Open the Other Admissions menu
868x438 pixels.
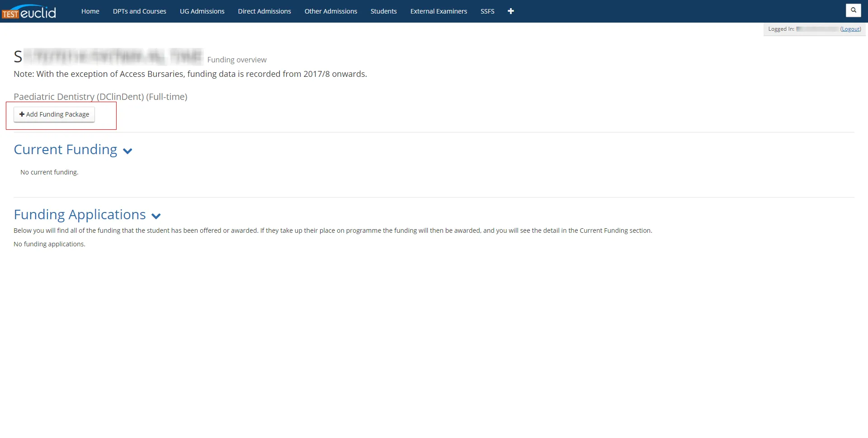pos(330,11)
